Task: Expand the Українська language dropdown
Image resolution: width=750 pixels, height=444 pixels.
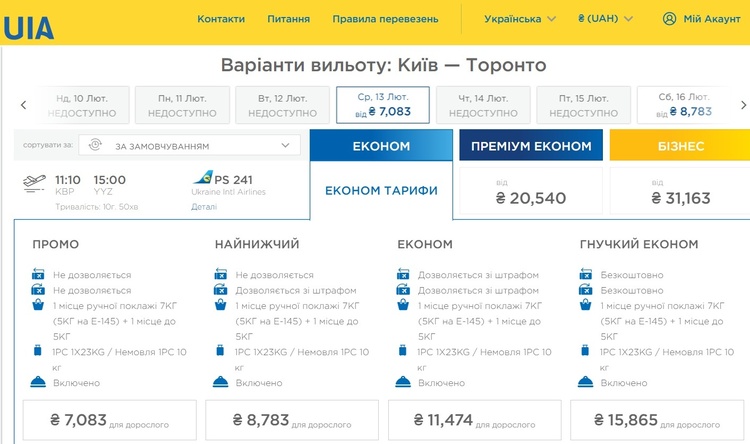Action: click(x=520, y=19)
